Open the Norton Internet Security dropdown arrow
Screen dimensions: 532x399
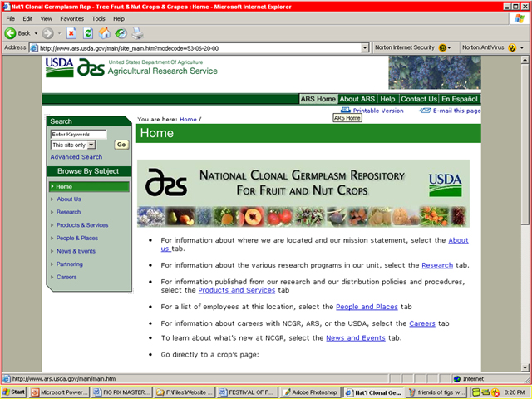449,48
